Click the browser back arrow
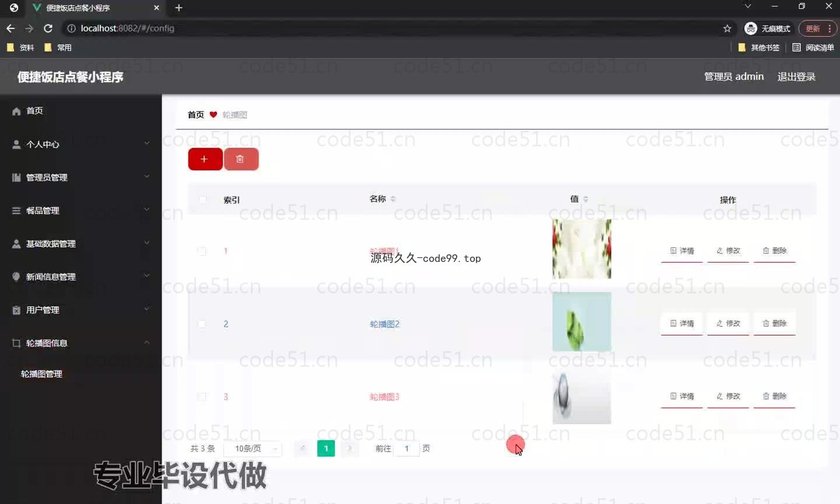840x504 pixels. coord(10,28)
